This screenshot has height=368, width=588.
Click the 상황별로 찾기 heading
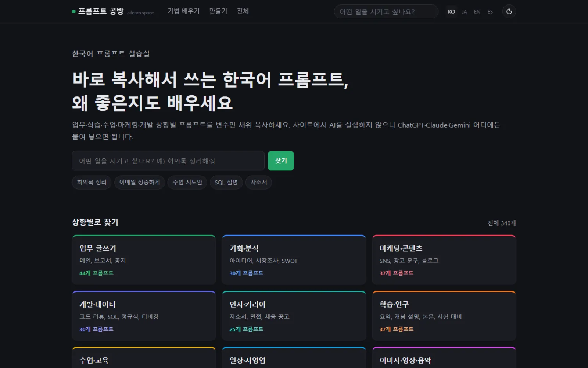click(x=95, y=222)
